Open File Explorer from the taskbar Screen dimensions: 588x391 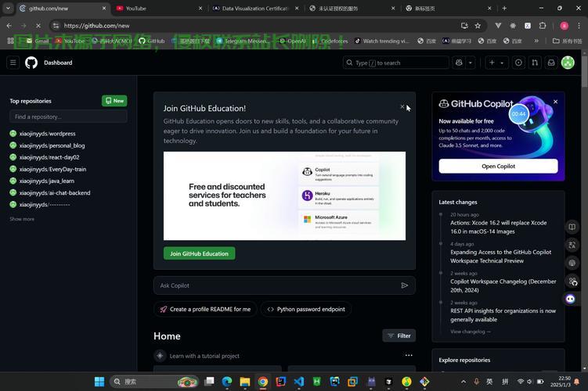245,382
